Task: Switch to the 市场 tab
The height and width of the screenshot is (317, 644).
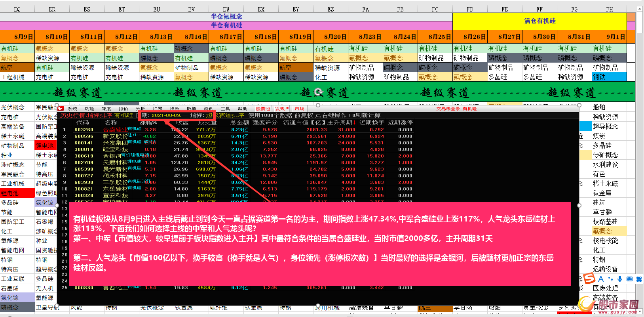Action: [x=300, y=109]
